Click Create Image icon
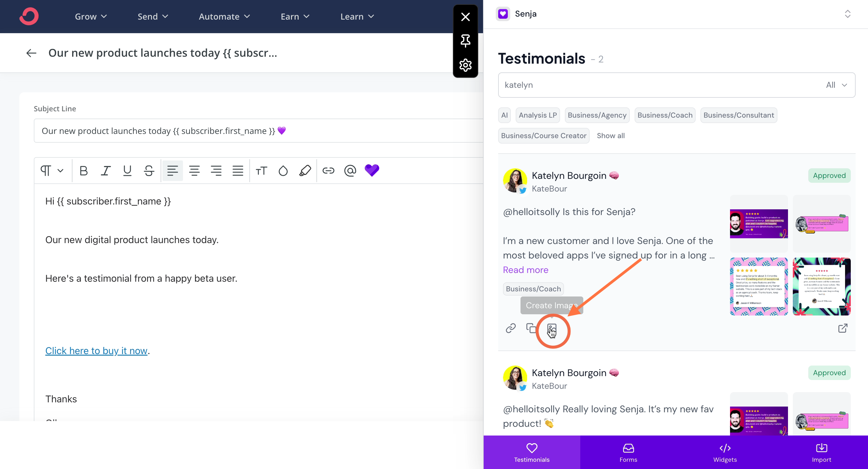This screenshot has height=469, width=868. 552,329
